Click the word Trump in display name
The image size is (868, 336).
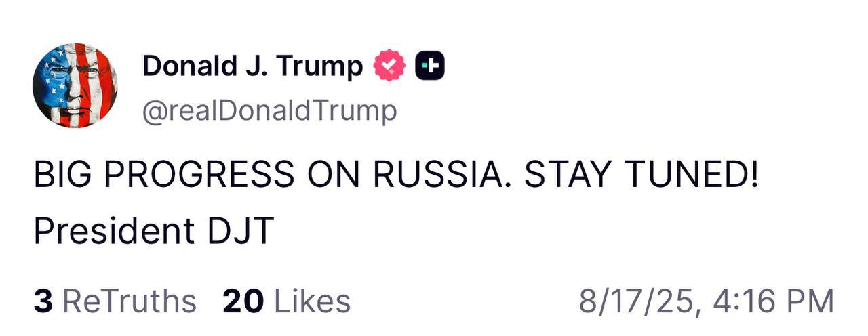click(x=322, y=66)
